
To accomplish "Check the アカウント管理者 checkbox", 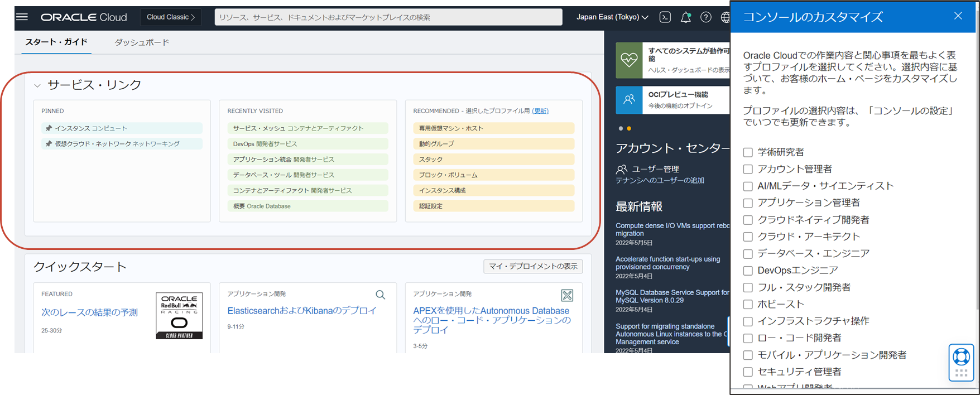I will tap(748, 169).
